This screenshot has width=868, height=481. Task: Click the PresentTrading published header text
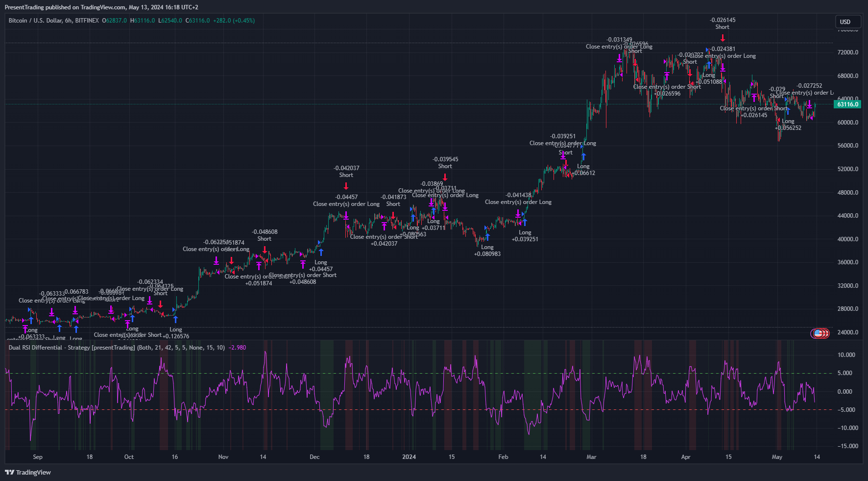click(x=101, y=7)
